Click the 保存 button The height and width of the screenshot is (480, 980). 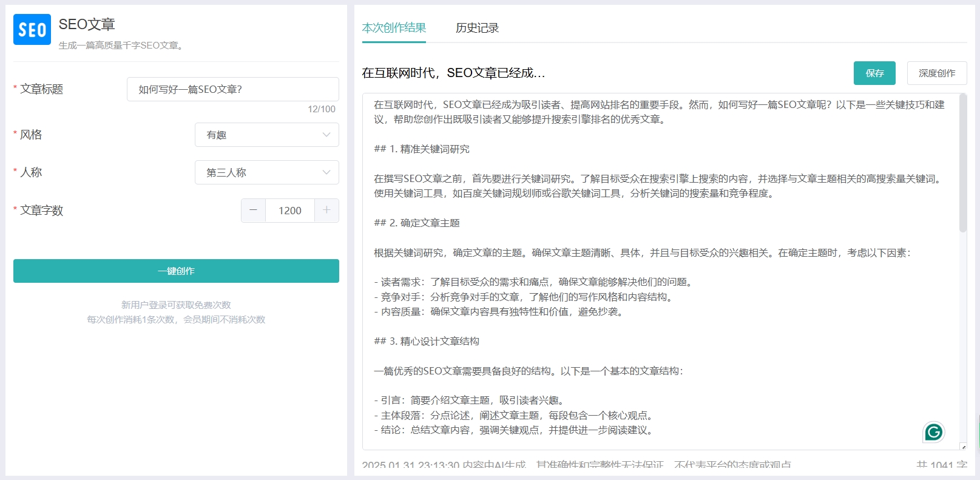[x=874, y=73]
